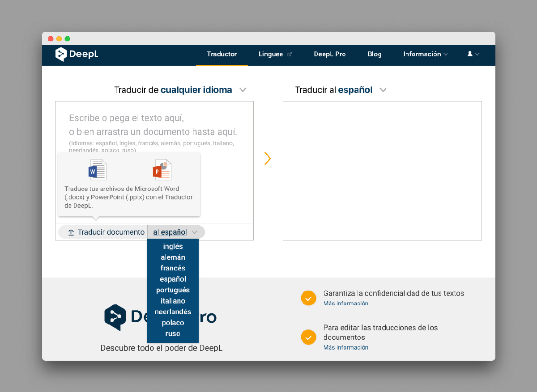Open the Blog menu item

point(374,54)
